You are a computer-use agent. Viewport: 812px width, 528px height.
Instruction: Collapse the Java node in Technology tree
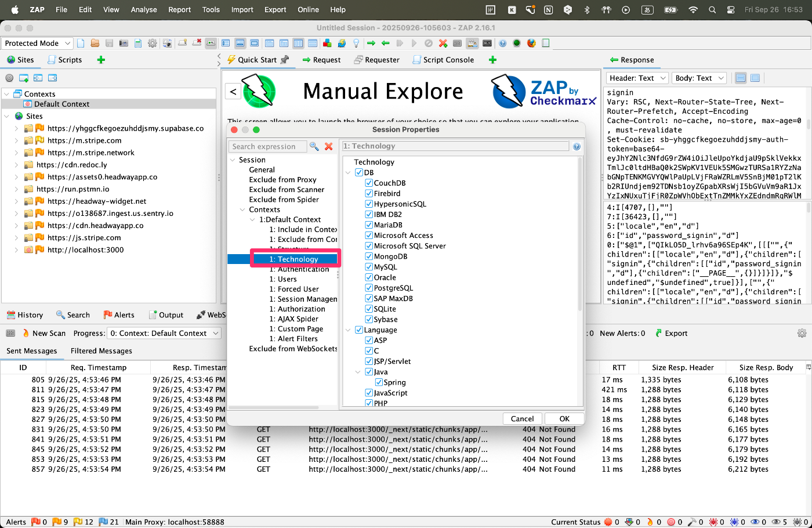click(x=358, y=372)
